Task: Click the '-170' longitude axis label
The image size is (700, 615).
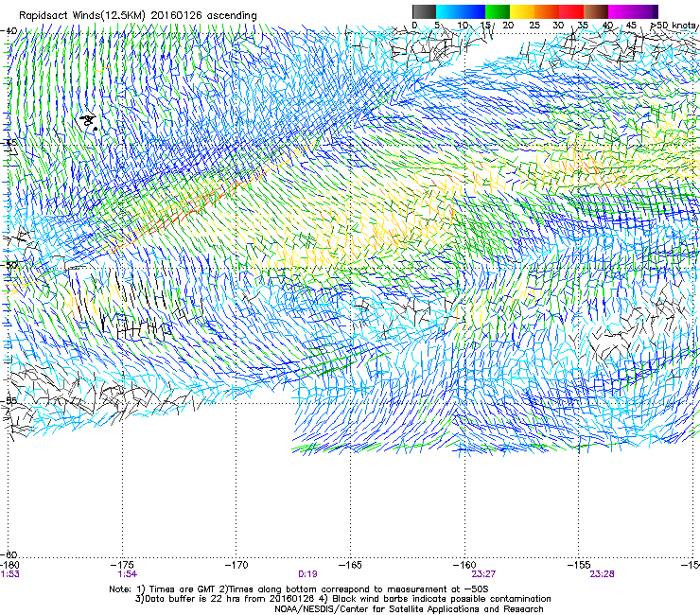Action: point(236,566)
